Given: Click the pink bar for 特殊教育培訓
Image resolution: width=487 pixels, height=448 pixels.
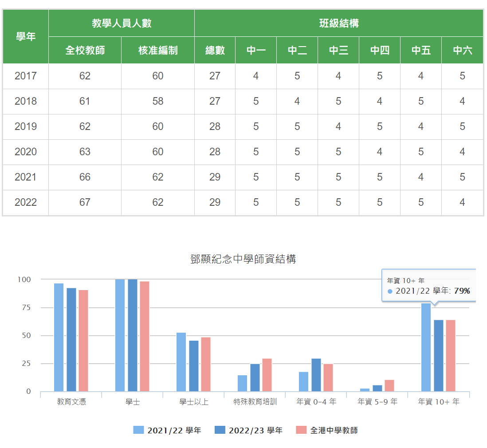Looking at the screenshot, I should (267, 375).
